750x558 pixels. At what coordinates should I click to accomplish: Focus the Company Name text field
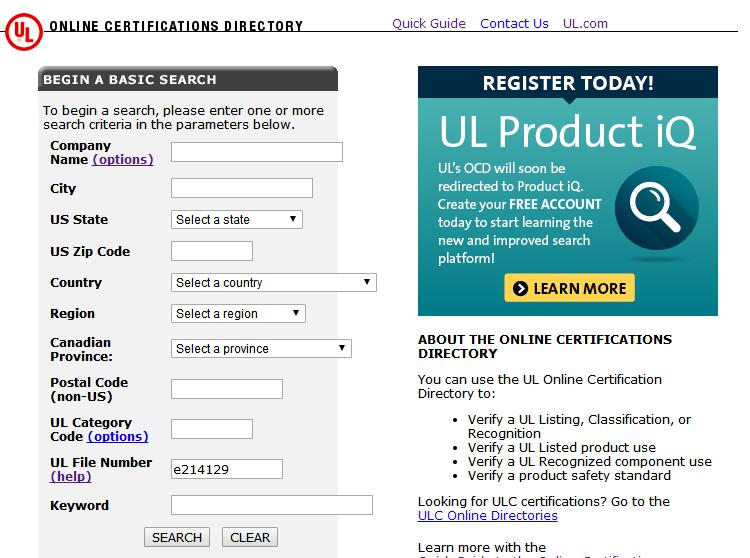(256, 152)
